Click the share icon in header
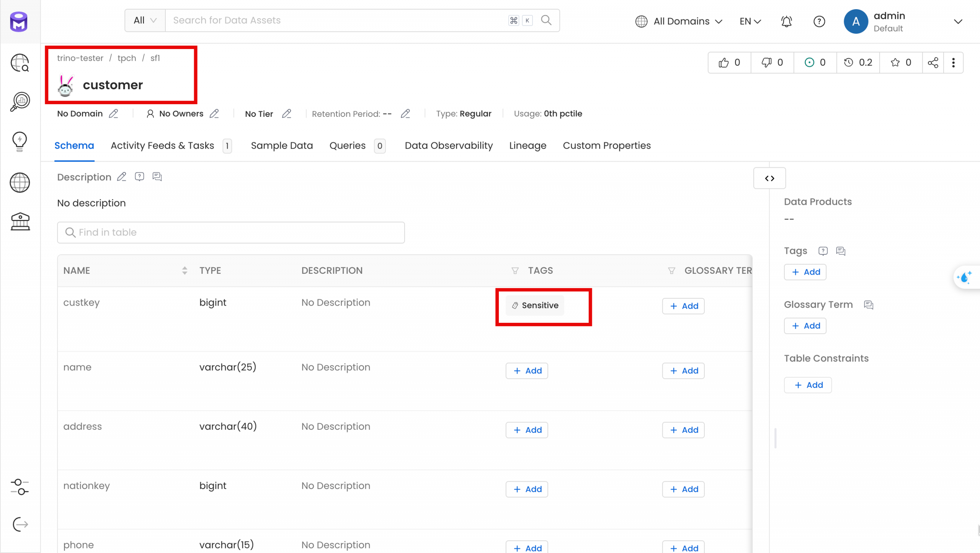Image resolution: width=980 pixels, height=553 pixels. click(933, 62)
